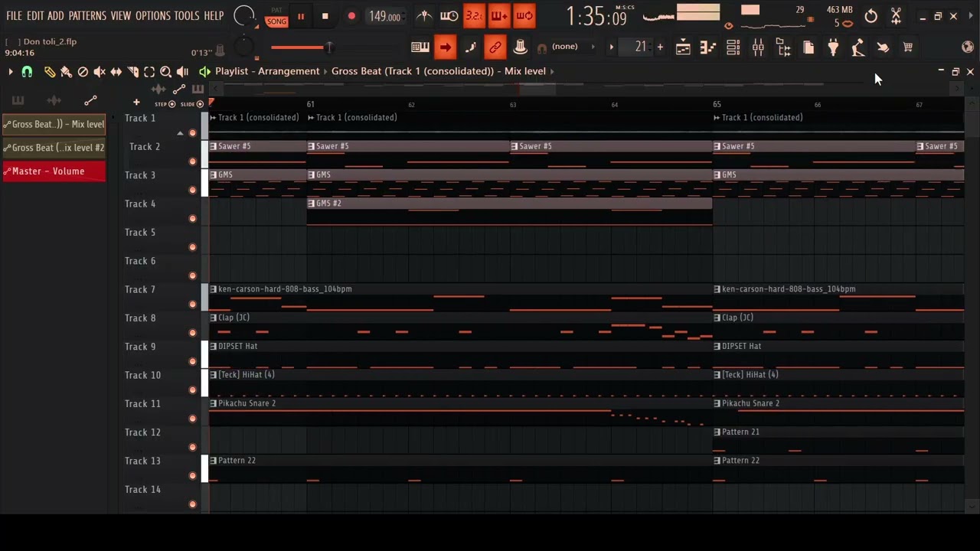Select the Paint brush tool
980x551 pixels.
point(66,72)
